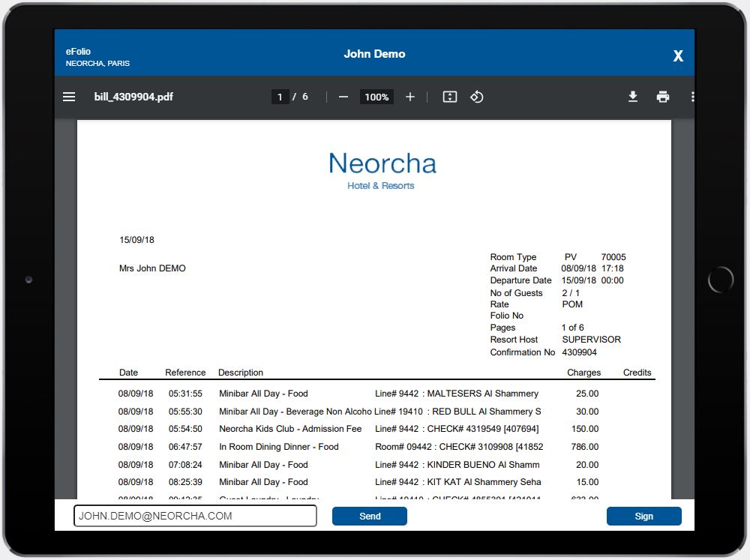The image size is (750, 560).
Task: Click the 100% zoom level box
Action: pyautogui.click(x=376, y=97)
